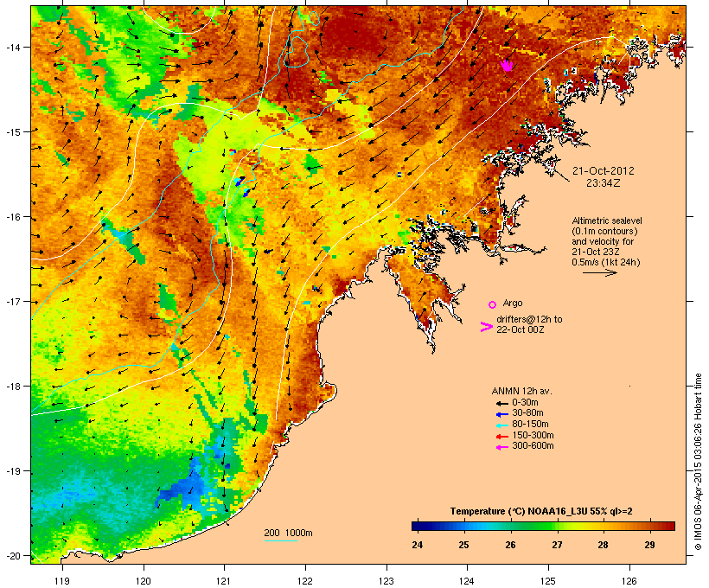Click the cyan 80-150m legend arrow
Viewport: 709px width, 588px height.
coord(501,425)
